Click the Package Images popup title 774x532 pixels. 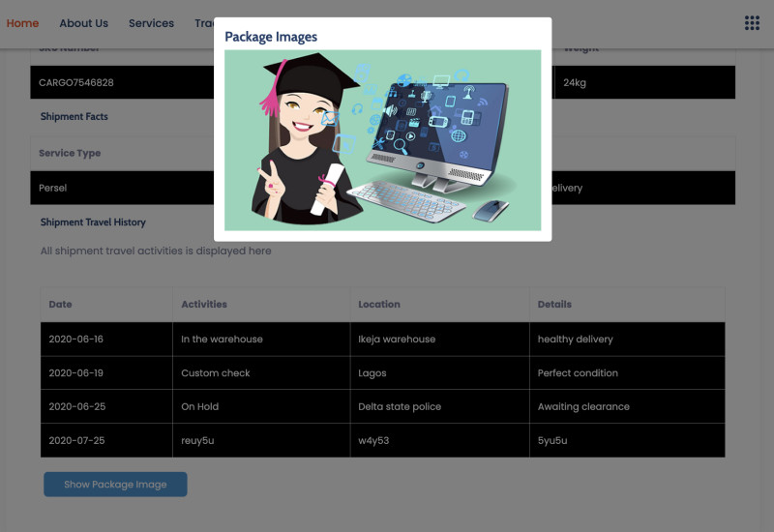(x=271, y=37)
